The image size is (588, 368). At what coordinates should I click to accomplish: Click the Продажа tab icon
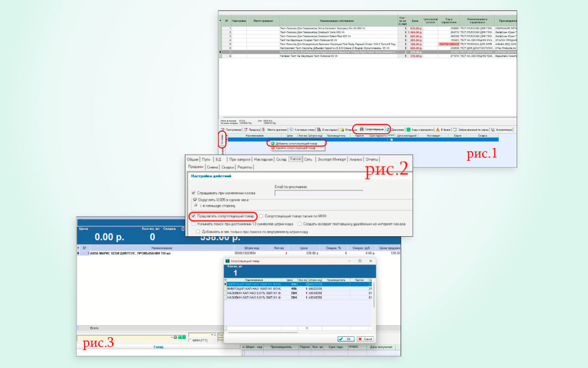245,130
